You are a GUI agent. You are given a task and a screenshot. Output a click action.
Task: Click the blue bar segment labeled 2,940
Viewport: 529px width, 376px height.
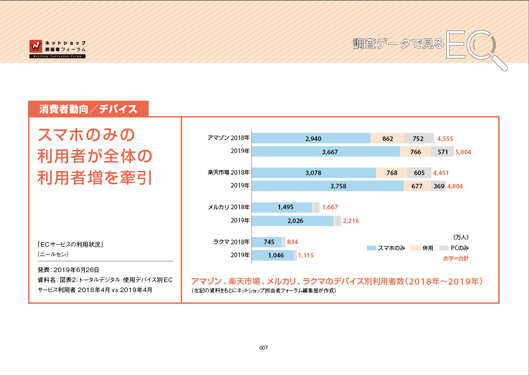(311, 138)
